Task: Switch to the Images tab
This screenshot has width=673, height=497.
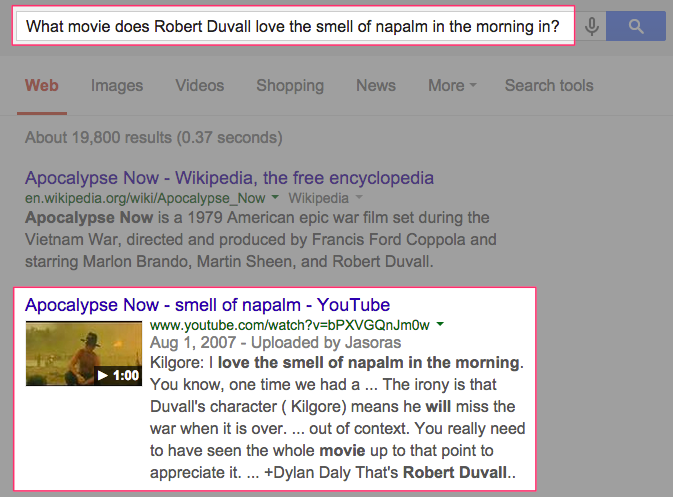Action: pyautogui.click(x=117, y=85)
